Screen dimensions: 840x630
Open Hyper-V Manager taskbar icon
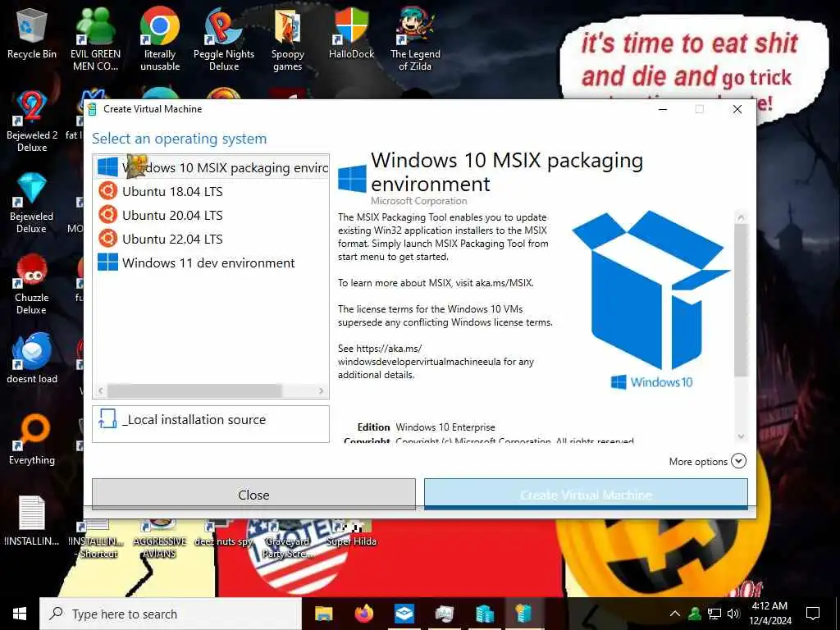point(484,614)
